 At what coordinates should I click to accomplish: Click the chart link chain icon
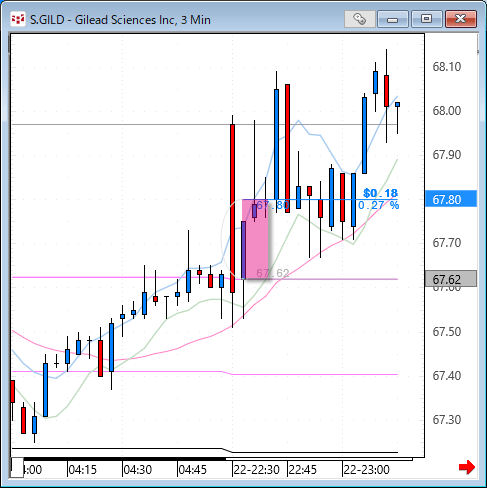click(x=359, y=19)
